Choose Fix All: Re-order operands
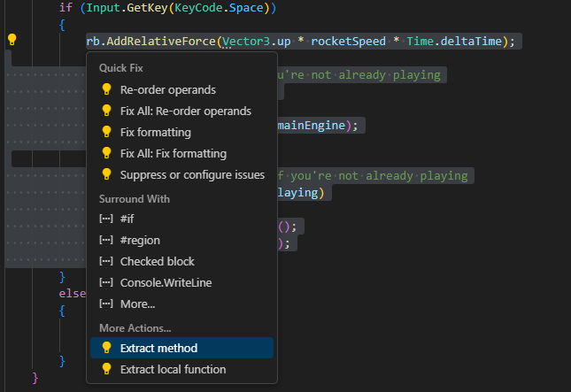 (186, 111)
